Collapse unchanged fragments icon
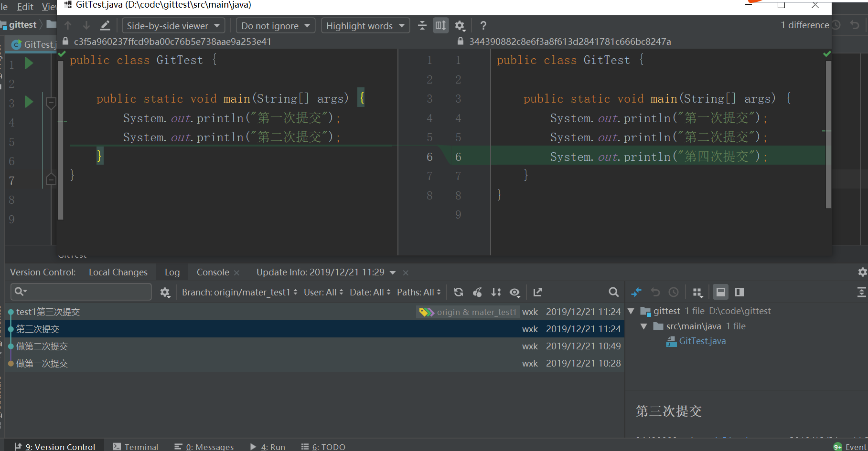The width and height of the screenshot is (868, 451). [x=422, y=25]
